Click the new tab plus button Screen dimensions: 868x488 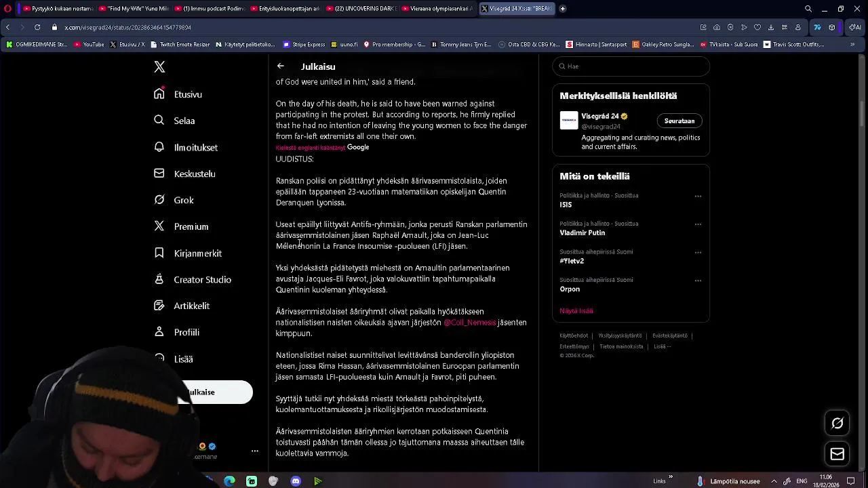(x=563, y=9)
